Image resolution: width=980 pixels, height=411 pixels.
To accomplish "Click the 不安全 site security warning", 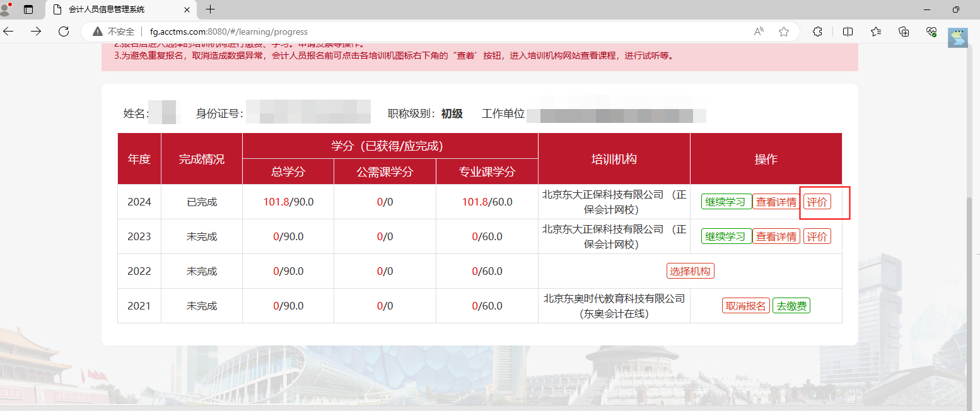I will (x=114, y=32).
